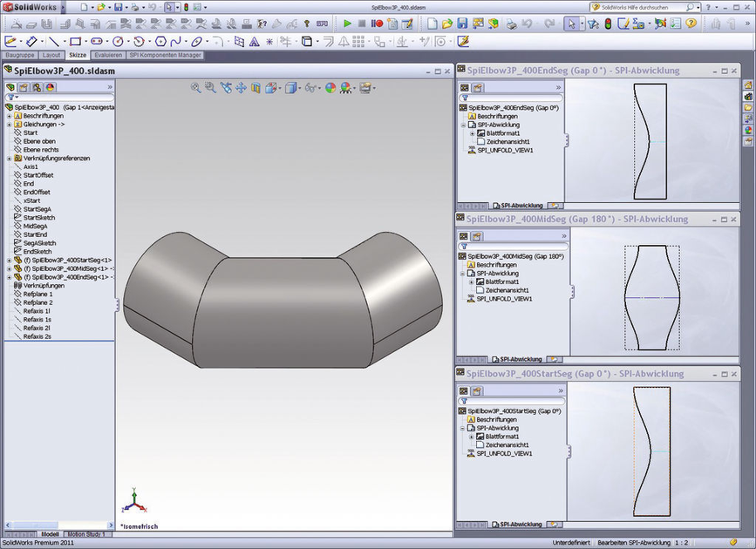Viewport: 756px width, 549px height.
Task: Switch to the Layout tab
Action: (x=51, y=56)
